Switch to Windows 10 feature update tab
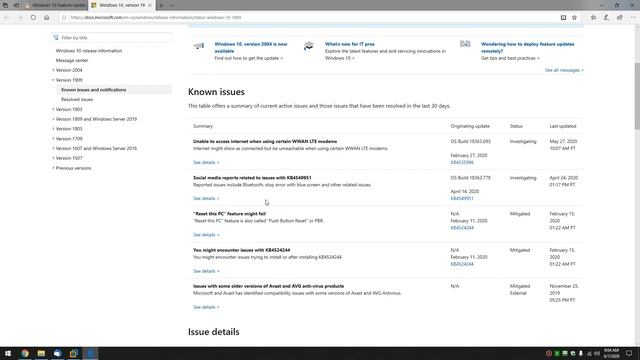This screenshot has height=360, width=640. click(x=56, y=5)
